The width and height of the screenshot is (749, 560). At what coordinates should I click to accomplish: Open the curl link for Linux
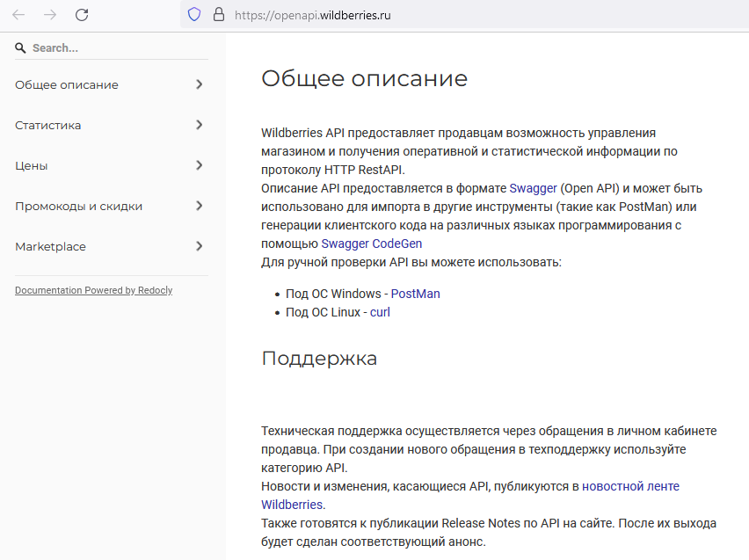click(380, 312)
